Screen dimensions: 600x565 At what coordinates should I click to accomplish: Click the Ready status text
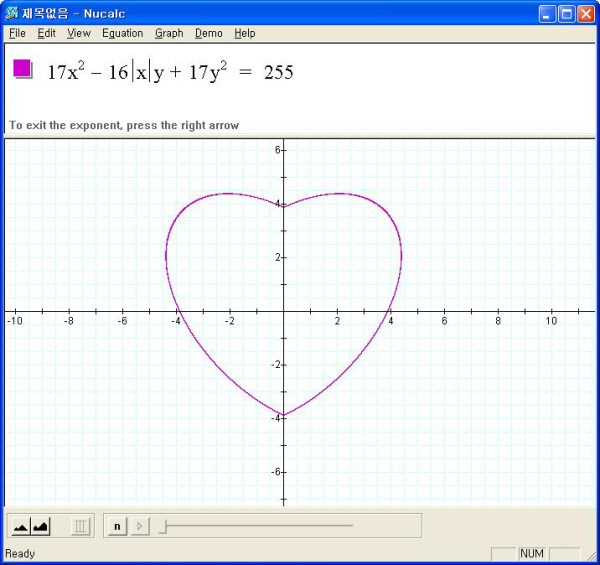pyautogui.click(x=20, y=554)
